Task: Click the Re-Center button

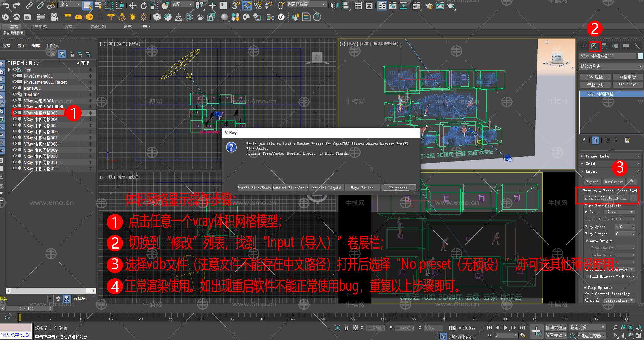Action: point(614,182)
